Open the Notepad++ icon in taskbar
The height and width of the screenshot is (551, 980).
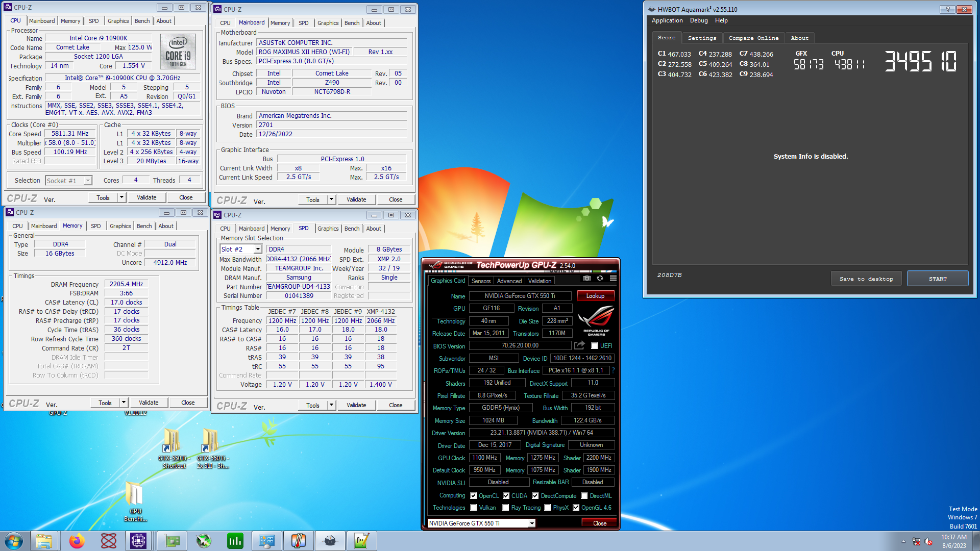362,541
